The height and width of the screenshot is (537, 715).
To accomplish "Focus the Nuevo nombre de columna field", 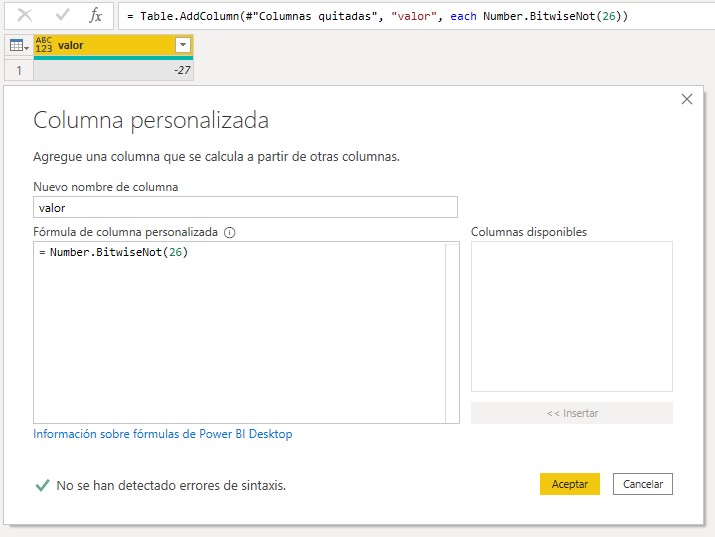I will (x=245, y=207).
